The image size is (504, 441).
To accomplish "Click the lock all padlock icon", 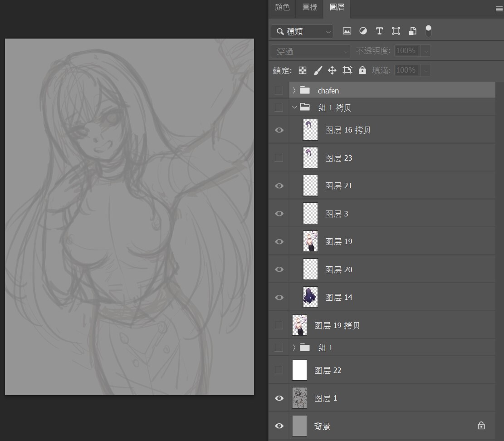I will [x=362, y=70].
